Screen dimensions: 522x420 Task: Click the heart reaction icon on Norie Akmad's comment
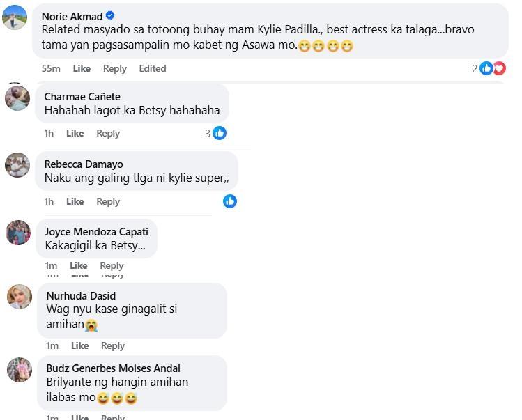pyautogui.click(x=499, y=68)
